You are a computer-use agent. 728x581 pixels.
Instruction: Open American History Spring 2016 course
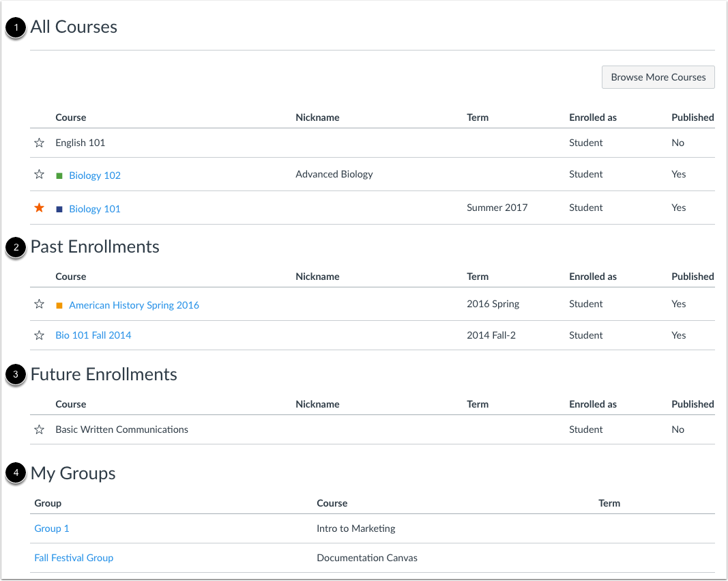[134, 305]
